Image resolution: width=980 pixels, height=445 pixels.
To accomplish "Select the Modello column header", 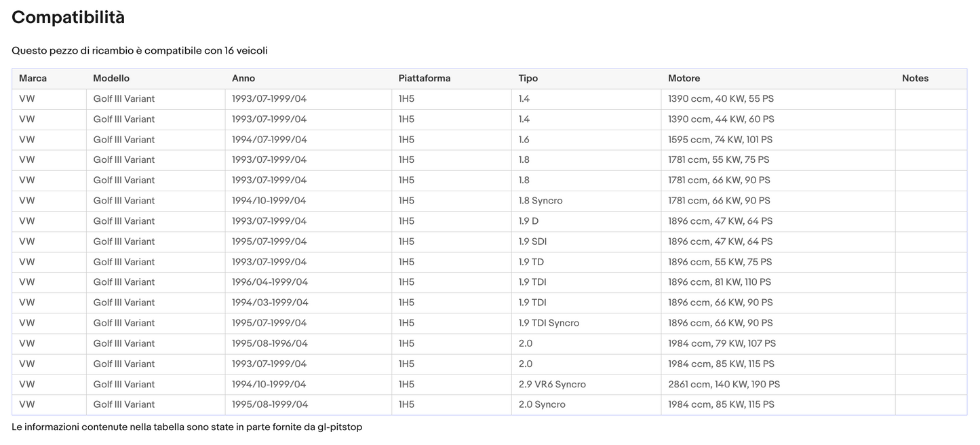I will coord(111,79).
